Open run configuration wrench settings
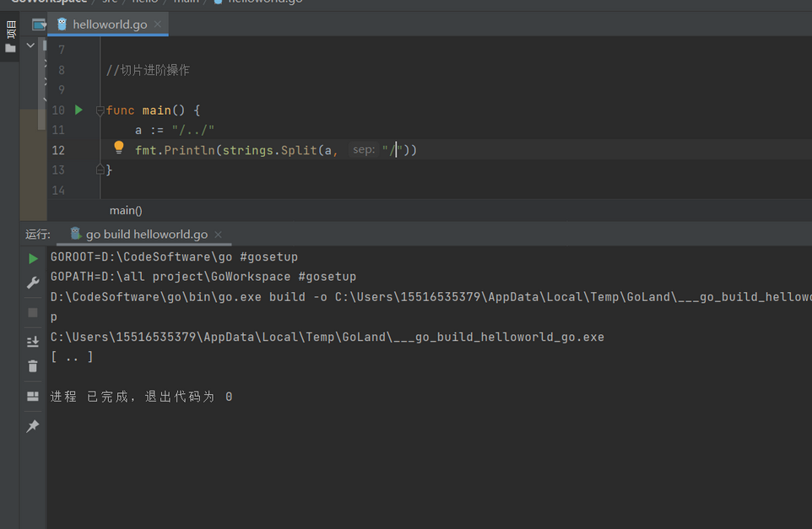The height and width of the screenshot is (529, 812). (x=33, y=283)
